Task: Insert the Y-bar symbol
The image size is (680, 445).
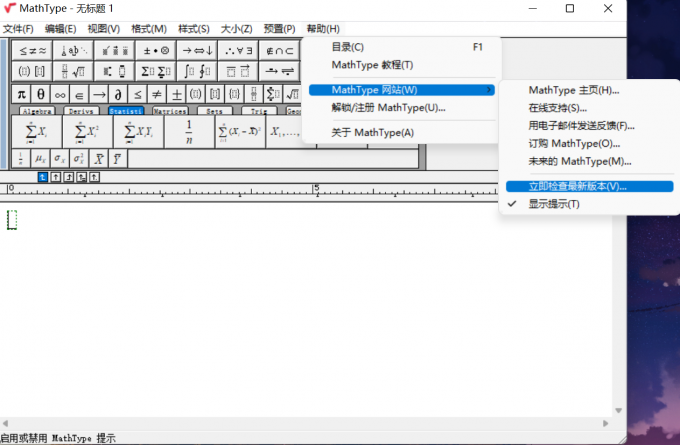Action: pos(118,159)
